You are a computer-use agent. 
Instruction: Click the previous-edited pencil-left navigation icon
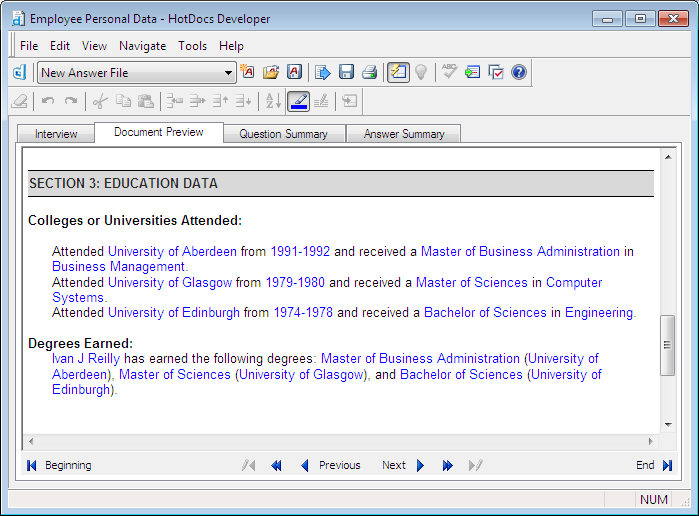coord(249,465)
